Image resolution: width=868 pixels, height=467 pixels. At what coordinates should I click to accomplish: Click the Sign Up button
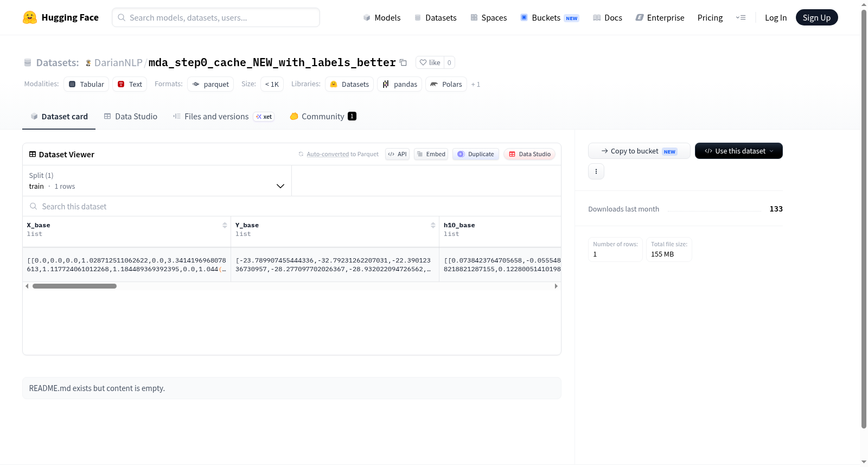pyautogui.click(x=816, y=17)
